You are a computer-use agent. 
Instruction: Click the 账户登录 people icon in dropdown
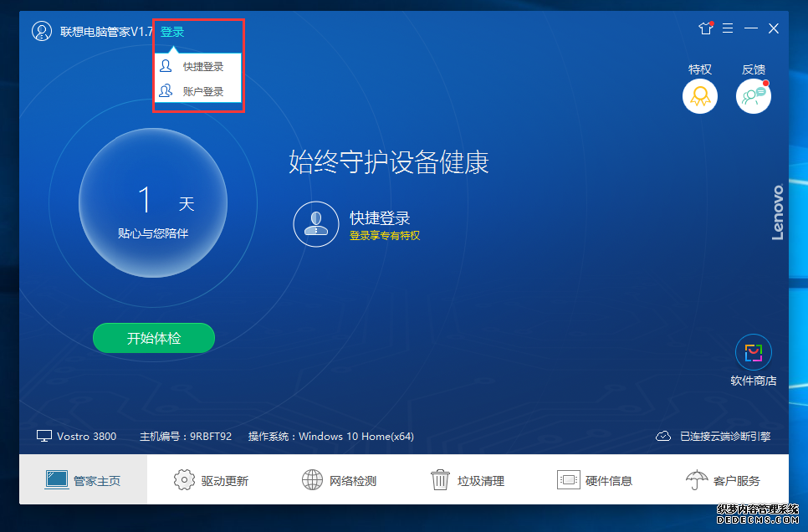(166, 91)
